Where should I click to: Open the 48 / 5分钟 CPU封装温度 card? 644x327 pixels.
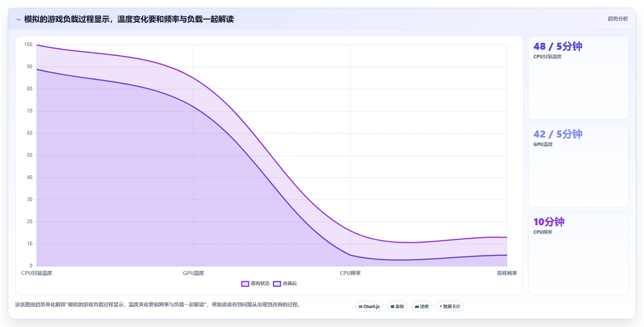tap(578, 78)
